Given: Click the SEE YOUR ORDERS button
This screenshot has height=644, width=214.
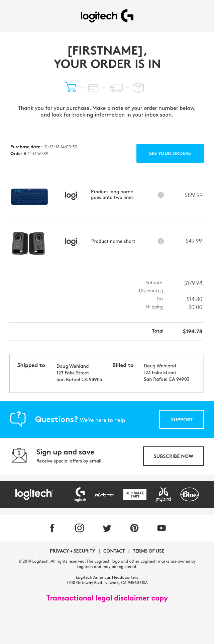Looking at the screenshot, I should [170, 153].
